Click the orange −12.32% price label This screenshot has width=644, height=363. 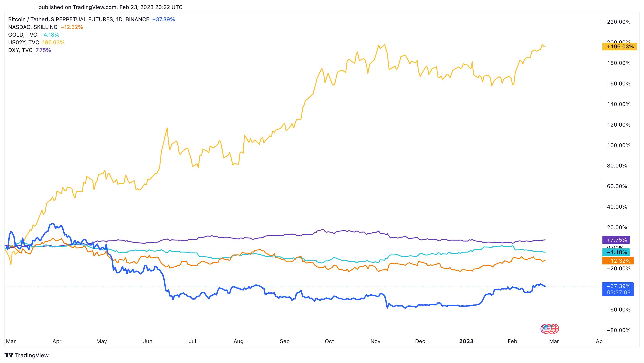[618, 261]
